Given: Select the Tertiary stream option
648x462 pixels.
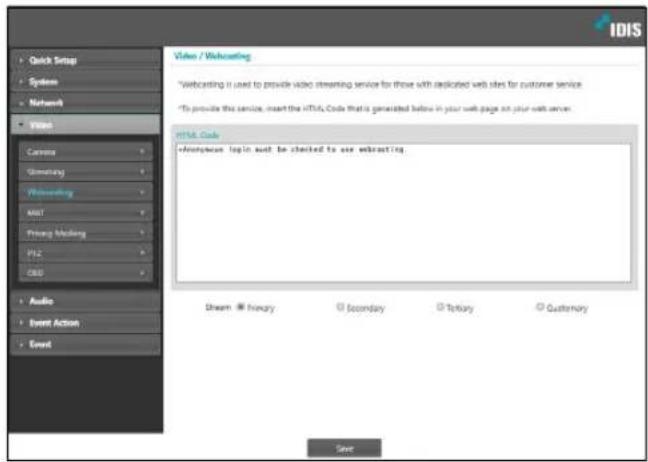Looking at the screenshot, I should click(440, 307).
